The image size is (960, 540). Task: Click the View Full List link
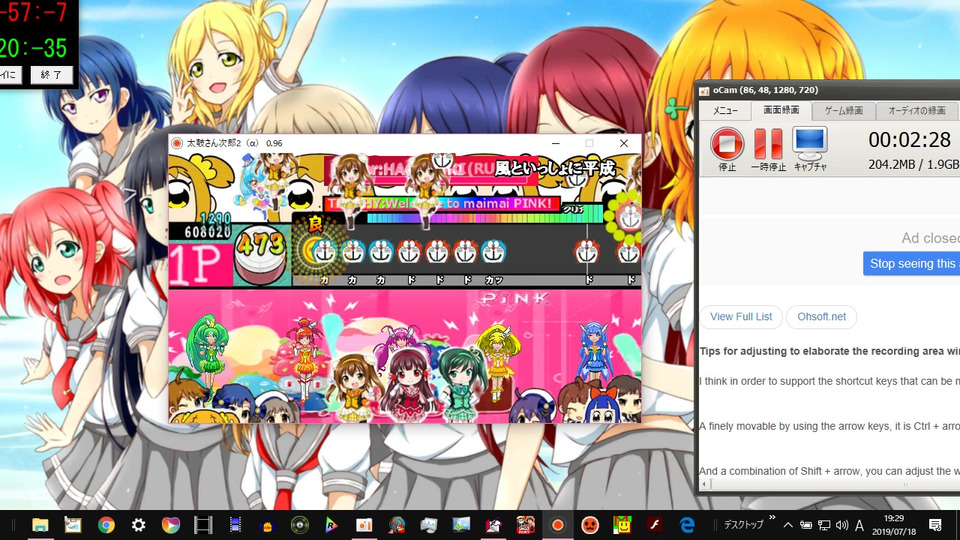(741, 317)
